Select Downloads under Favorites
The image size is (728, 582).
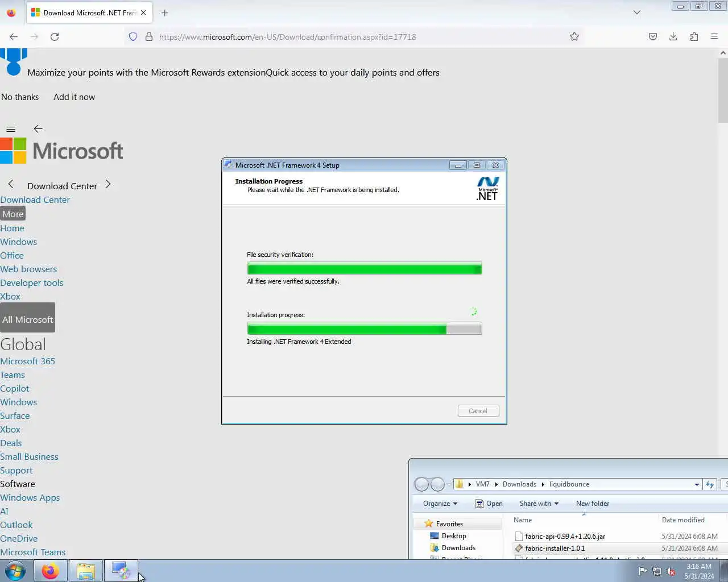pyautogui.click(x=458, y=548)
